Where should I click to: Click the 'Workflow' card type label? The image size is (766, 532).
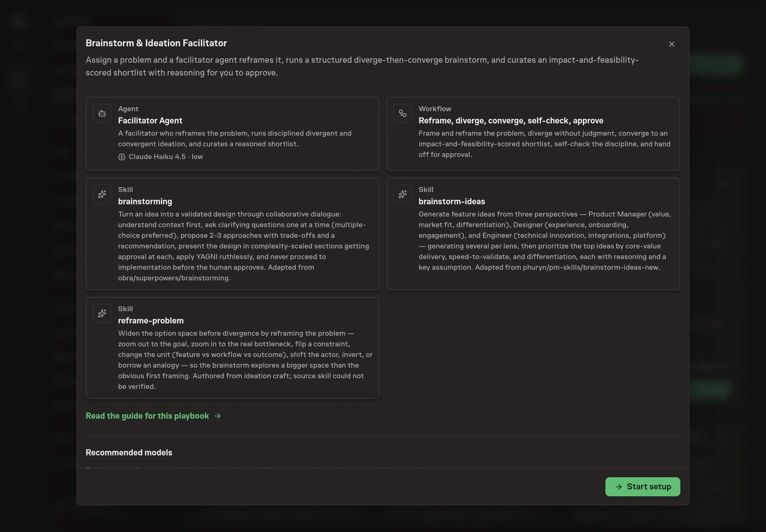[x=435, y=109]
